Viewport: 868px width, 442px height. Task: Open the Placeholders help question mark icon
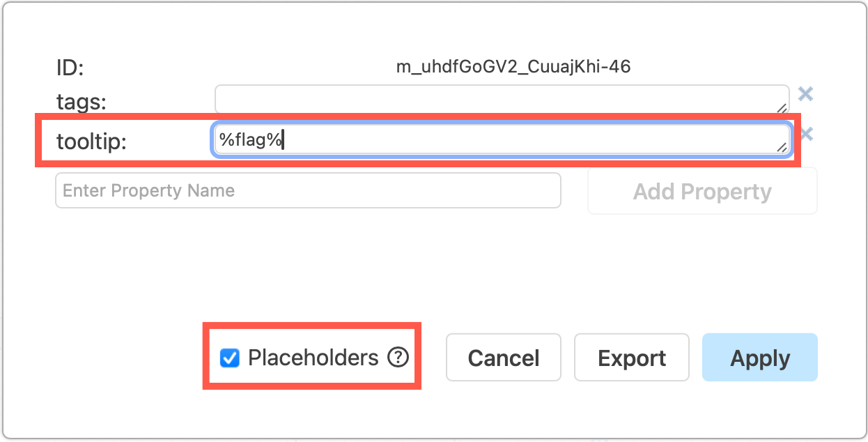click(397, 358)
